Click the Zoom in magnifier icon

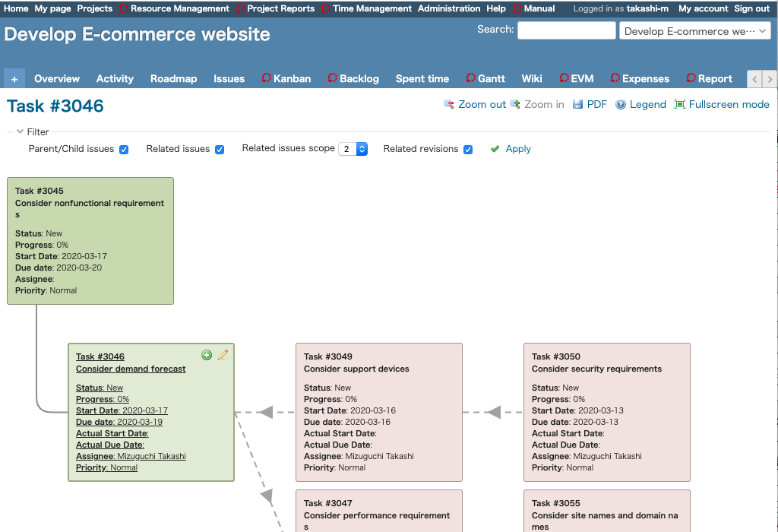pyautogui.click(x=515, y=104)
